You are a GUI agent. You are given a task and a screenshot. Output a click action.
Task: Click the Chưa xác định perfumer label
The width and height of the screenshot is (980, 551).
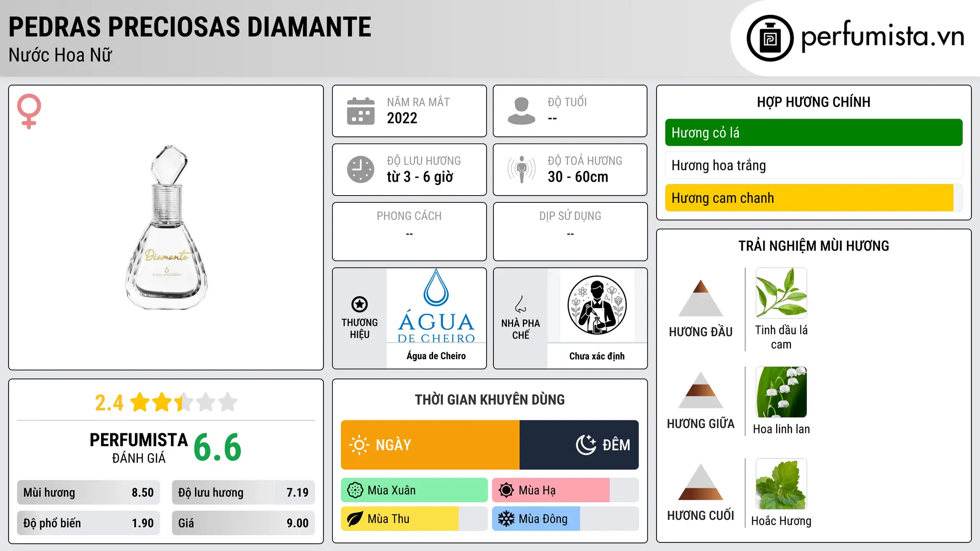(x=597, y=356)
